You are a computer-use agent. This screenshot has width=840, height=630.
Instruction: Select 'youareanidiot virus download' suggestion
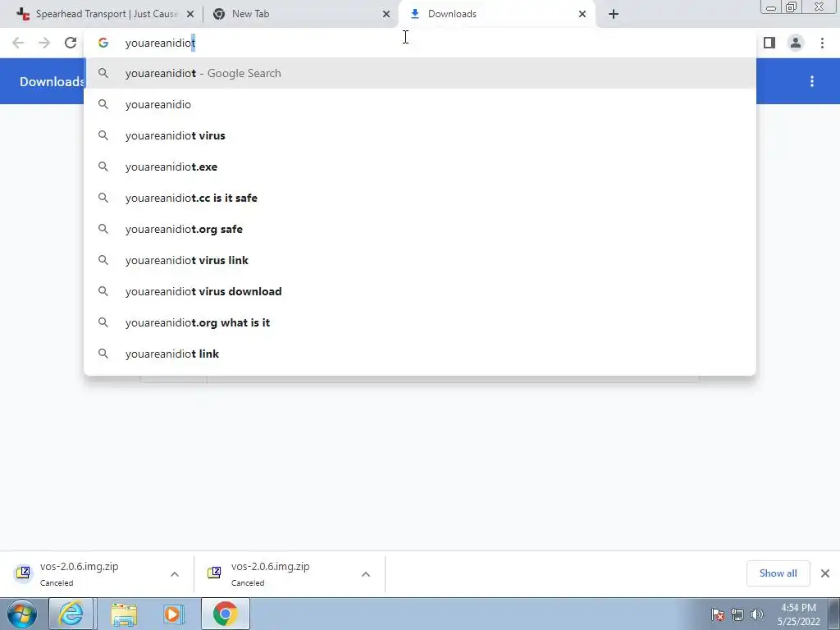point(420,291)
